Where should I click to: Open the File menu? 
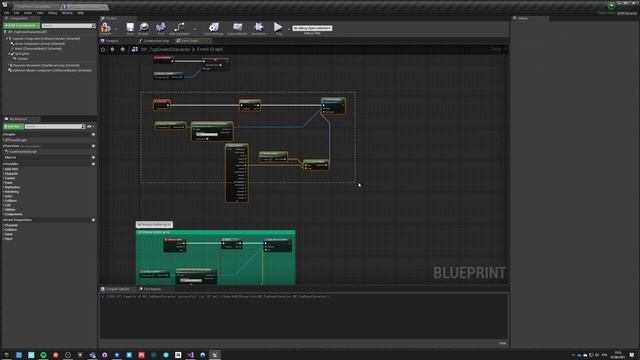pyautogui.click(x=7, y=13)
